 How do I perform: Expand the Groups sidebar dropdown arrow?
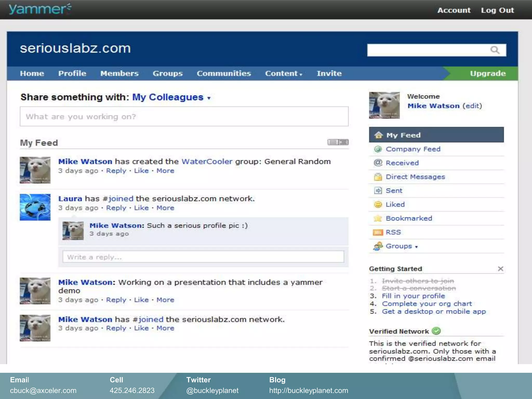(416, 247)
